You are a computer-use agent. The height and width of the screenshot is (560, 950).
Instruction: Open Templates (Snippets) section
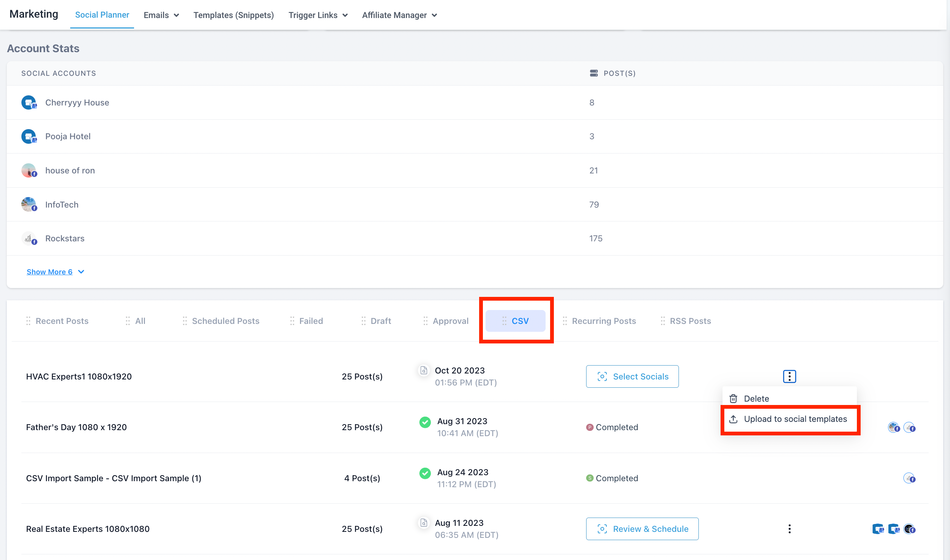click(x=234, y=15)
